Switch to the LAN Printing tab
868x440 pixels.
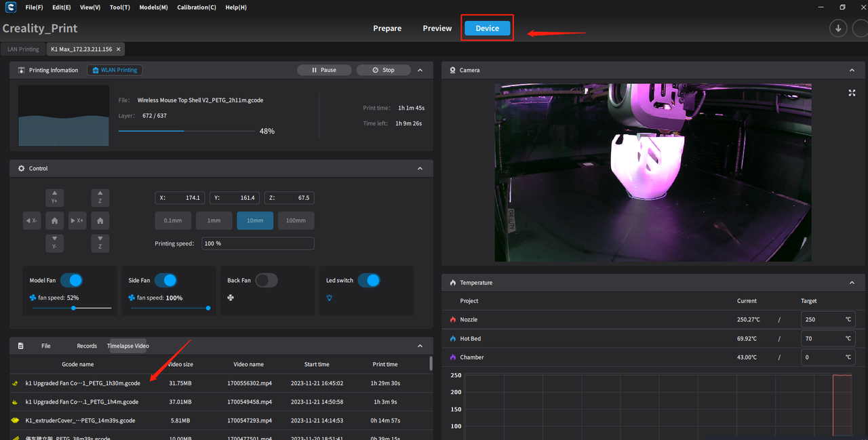(x=24, y=49)
